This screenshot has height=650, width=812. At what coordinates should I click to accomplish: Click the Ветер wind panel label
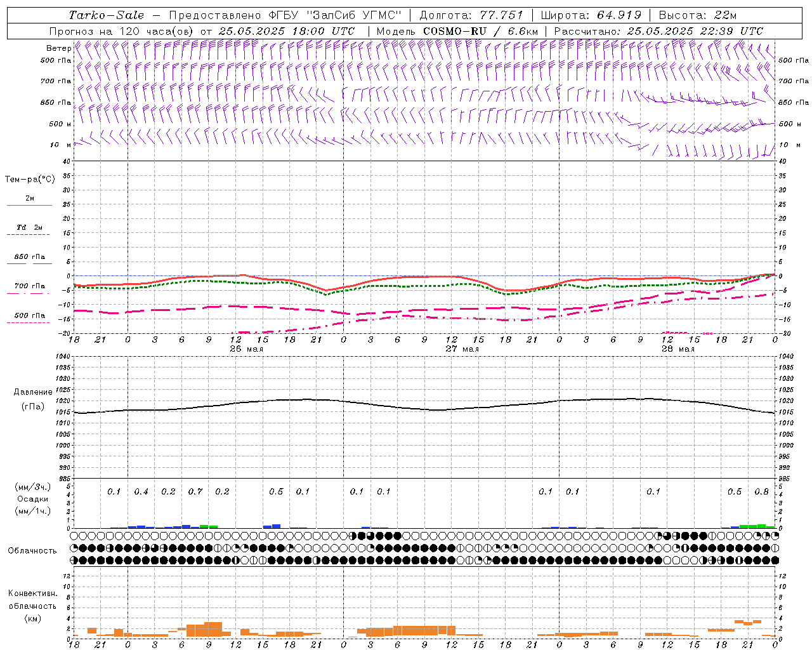point(58,48)
